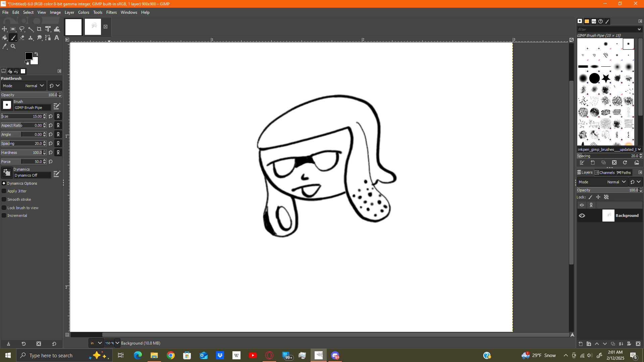The height and width of the screenshot is (362, 644).
Task: Hide the Background layer with eye icon
Action: pyautogui.click(x=582, y=216)
